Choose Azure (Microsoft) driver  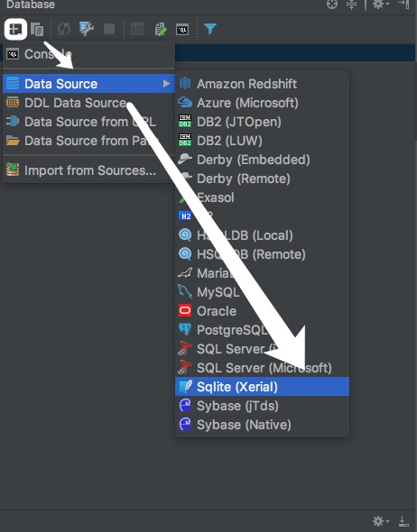tap(262, 103)
